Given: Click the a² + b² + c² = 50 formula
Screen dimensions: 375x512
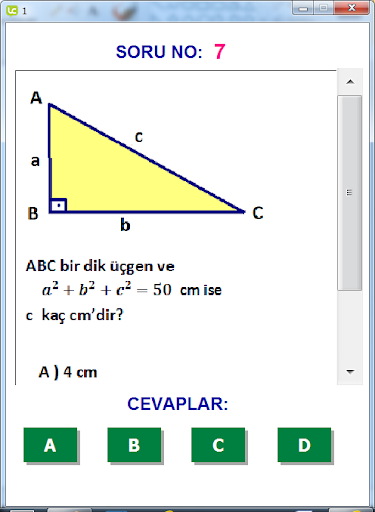Looking at the screenshot, I should click(107, 289).
